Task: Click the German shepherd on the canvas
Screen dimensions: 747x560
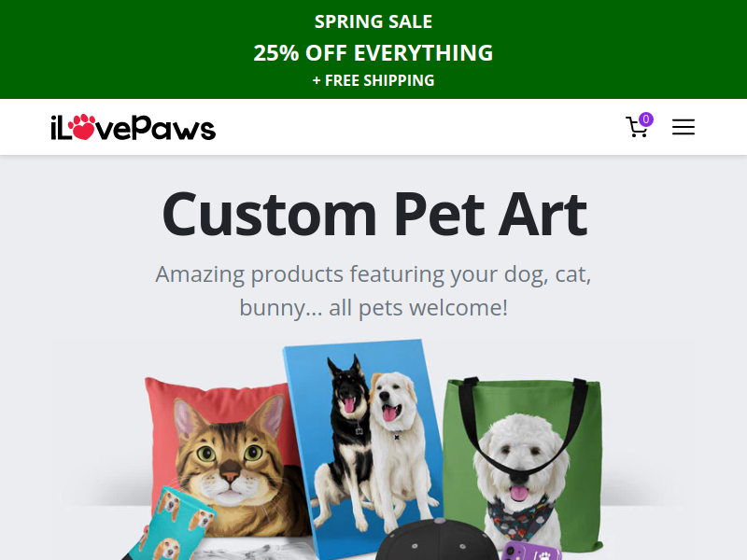Action: (345, 438)
